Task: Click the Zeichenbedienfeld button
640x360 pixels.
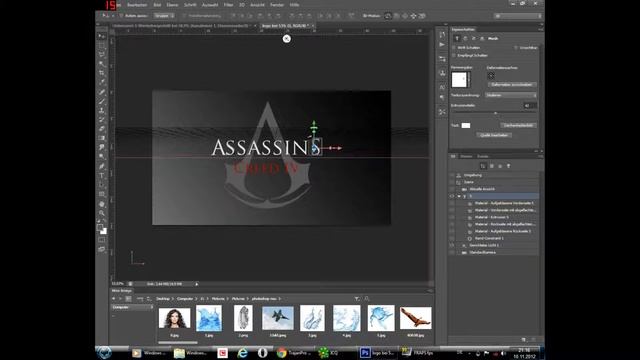Action: pyautogui.click(x=518, y=125)
